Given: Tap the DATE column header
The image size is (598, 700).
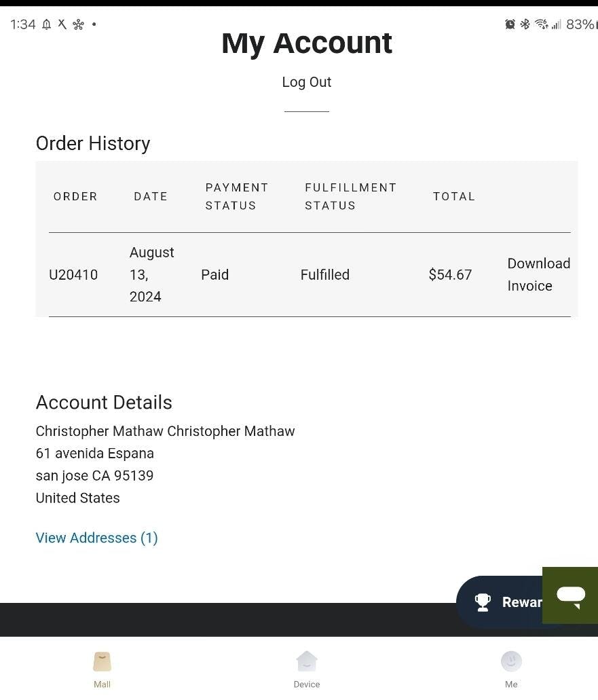Looking at the screenshot, I should (x=151, y=196).
